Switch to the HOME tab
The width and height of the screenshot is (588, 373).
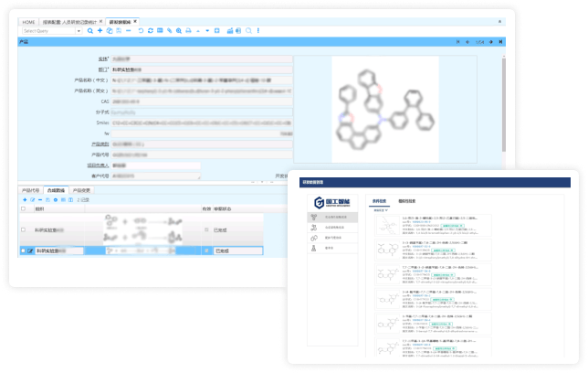(x=29, y=19)
